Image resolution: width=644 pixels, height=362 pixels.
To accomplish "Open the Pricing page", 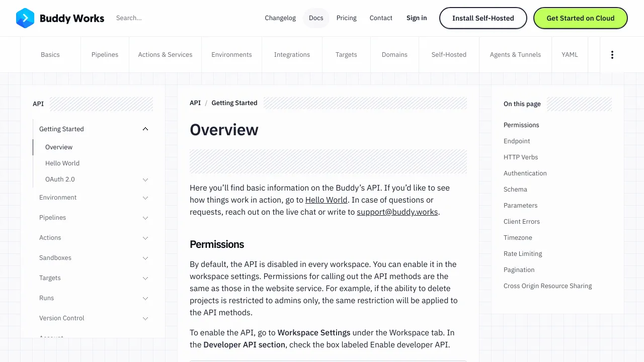I will (x=346, y=18).
